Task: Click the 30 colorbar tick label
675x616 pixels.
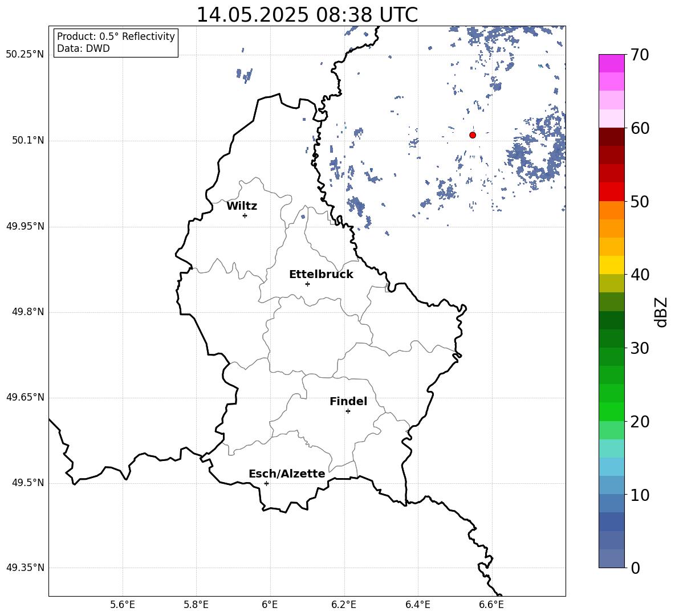Action: (x=640, y=348)
